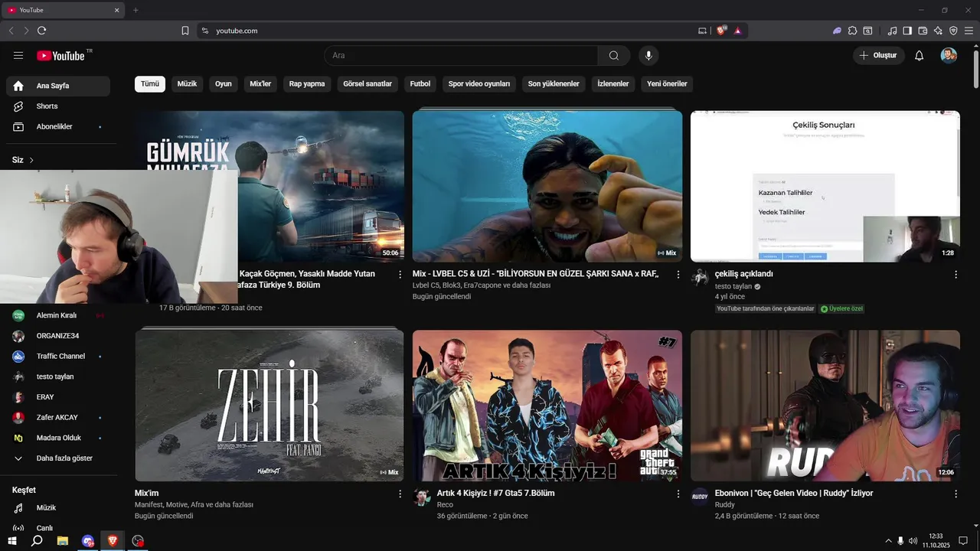Bookmark this page icon
The image size is (980, 551).
(185, 31)
